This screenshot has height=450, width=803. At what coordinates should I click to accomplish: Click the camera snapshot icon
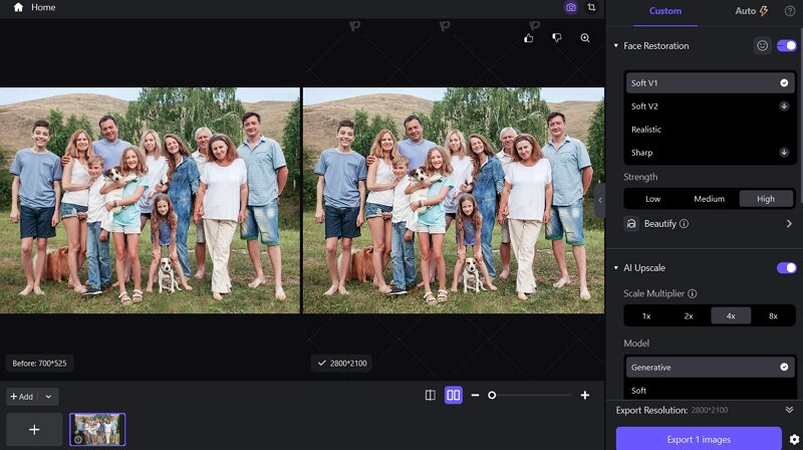(570, 7)
